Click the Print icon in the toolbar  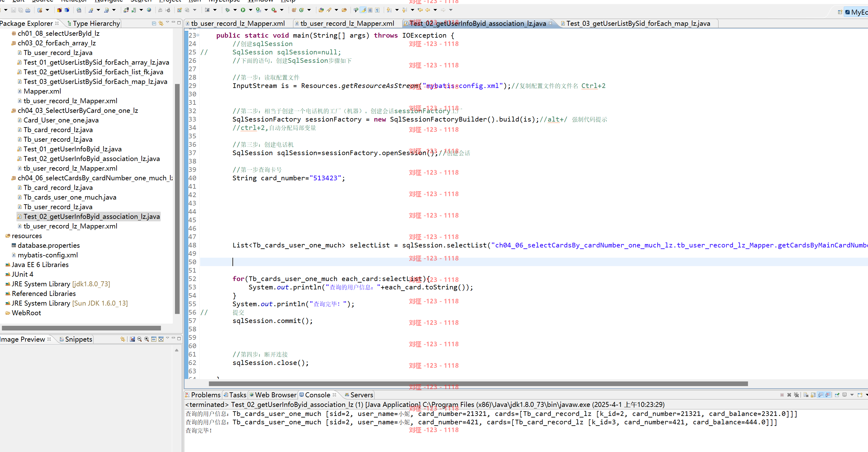pyautogui.click(x=28, y=10)
